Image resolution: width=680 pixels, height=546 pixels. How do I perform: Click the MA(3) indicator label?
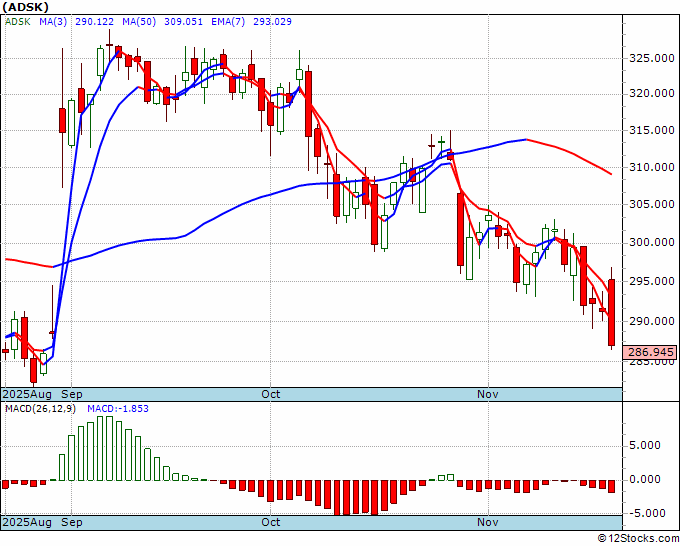(x=53, y=22)
